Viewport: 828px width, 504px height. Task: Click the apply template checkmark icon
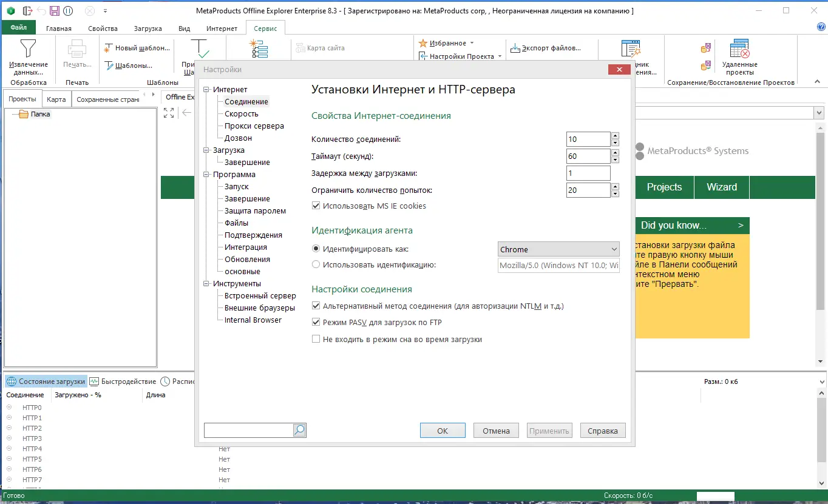[x=200, y=49]
